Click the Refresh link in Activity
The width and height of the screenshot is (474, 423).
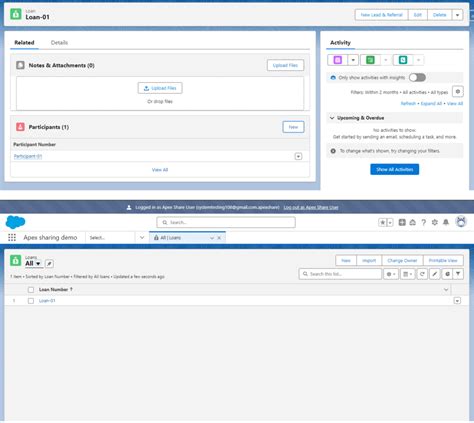408,104
